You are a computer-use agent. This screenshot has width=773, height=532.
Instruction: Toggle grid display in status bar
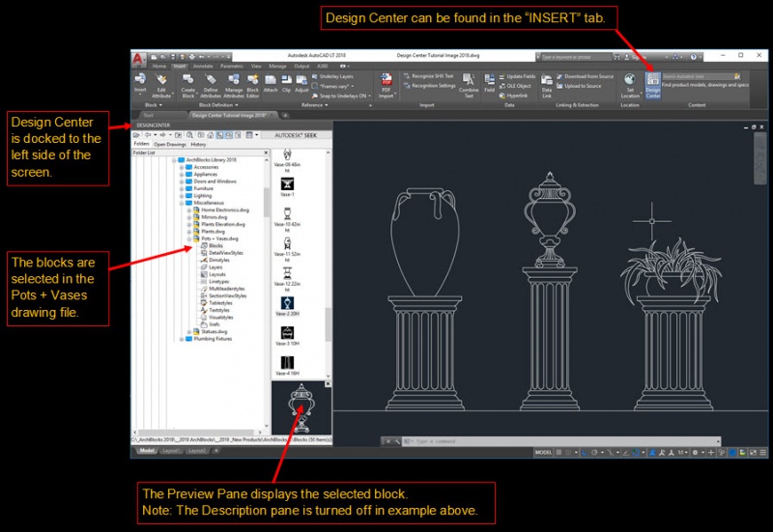(x=559, y=452)
